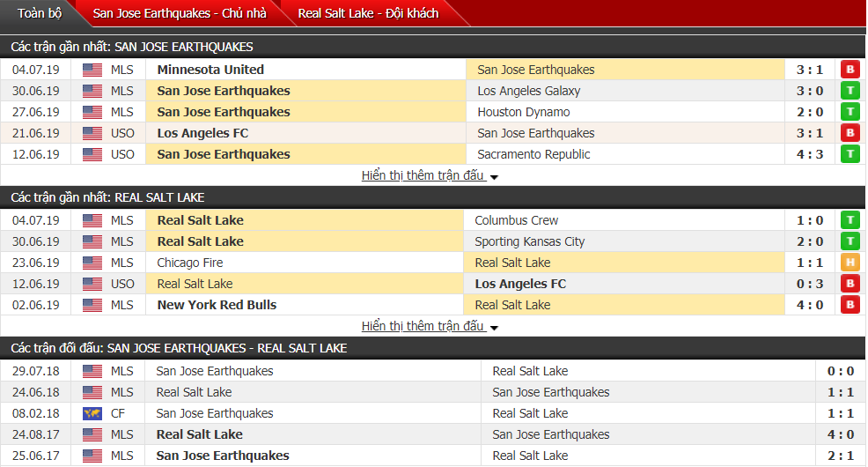Click green T badge for Columbus Crew match
The width and height of the screenshot is (868, 467).
click(850, 220)
